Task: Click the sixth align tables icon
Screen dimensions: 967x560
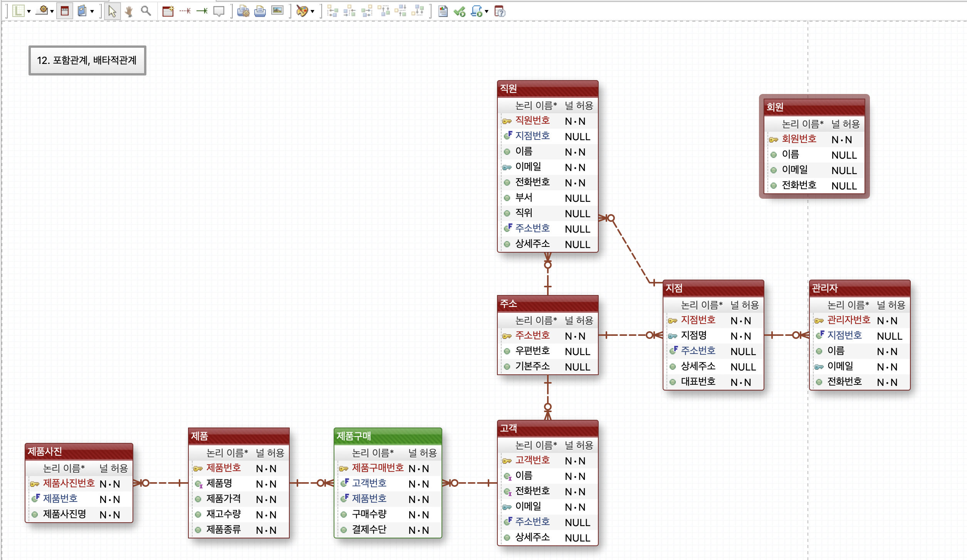Action: point(418,11)
